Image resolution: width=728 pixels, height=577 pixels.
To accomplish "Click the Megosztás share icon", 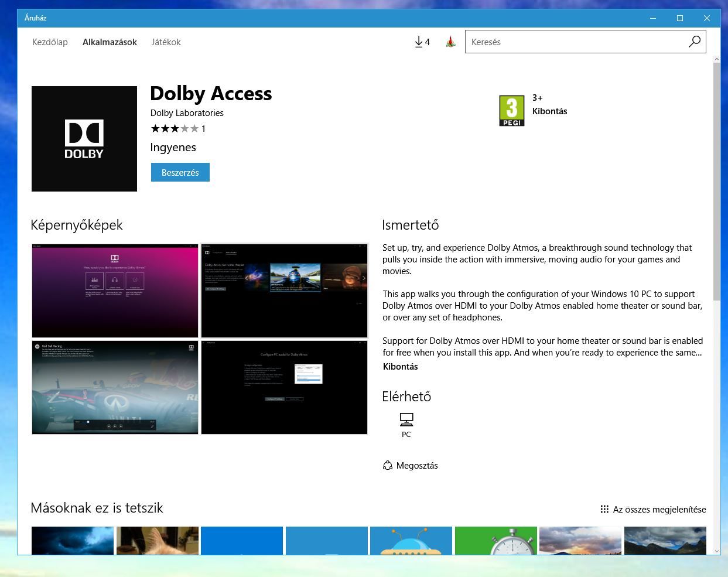I will [387, 466].
